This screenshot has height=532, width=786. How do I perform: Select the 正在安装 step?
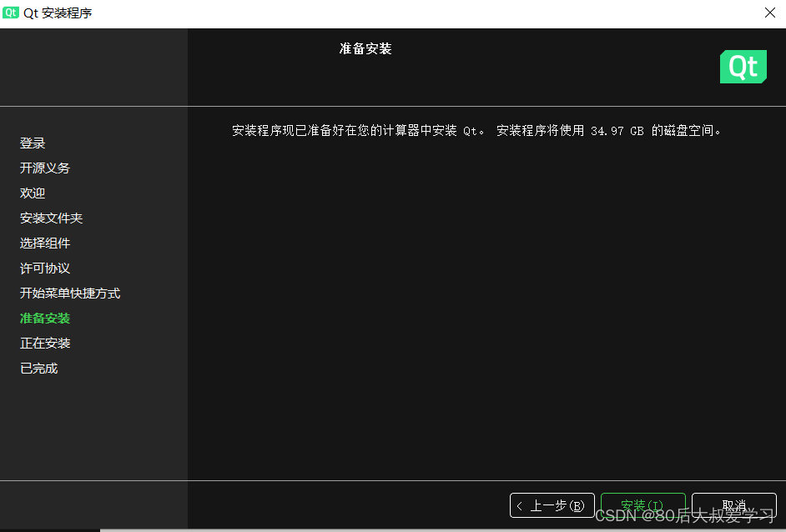coord(44,343)
